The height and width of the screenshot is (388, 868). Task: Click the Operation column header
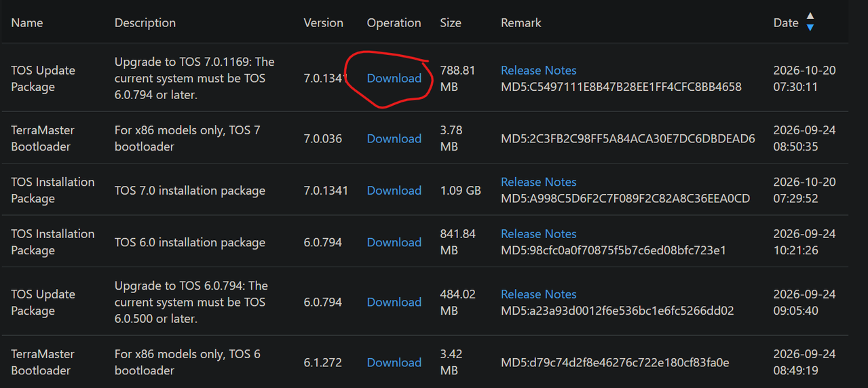point(394,22)
